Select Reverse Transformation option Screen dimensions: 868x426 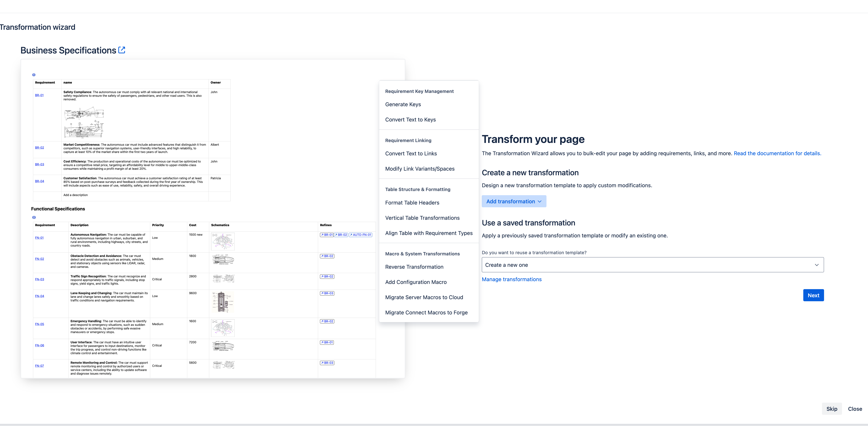414,267
